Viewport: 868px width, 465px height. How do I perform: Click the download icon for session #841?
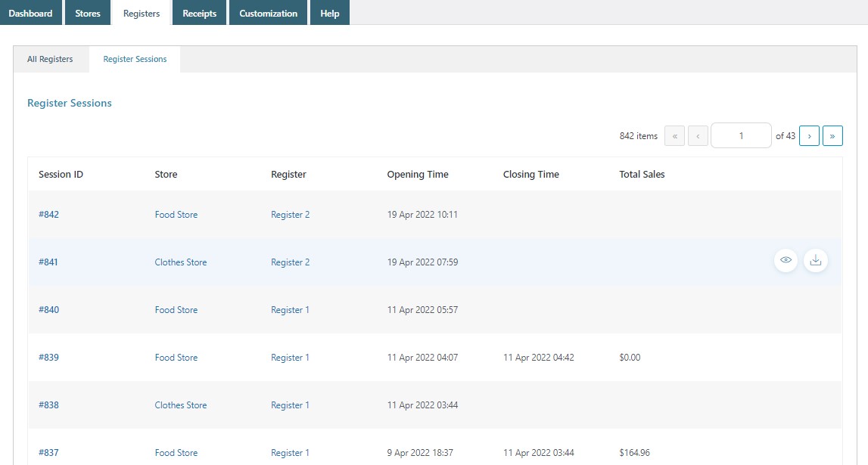[x=815, y=261]
